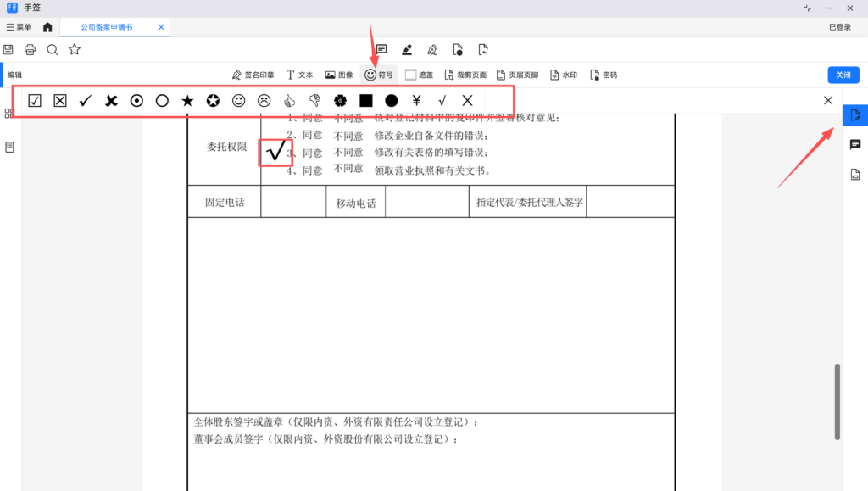Open the 签名印章 tool
The width and height of the screenshot is (868, 491).
[x=253, y=75]
